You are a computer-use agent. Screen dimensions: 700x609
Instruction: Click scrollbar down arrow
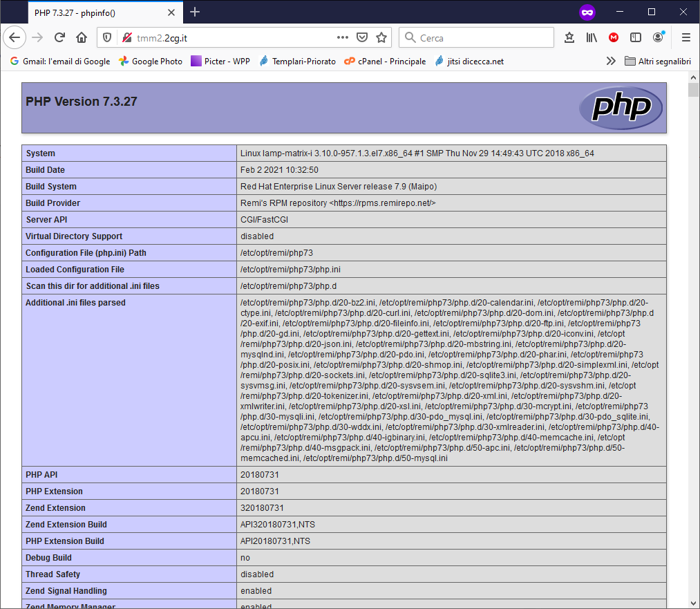click(693, 603)
